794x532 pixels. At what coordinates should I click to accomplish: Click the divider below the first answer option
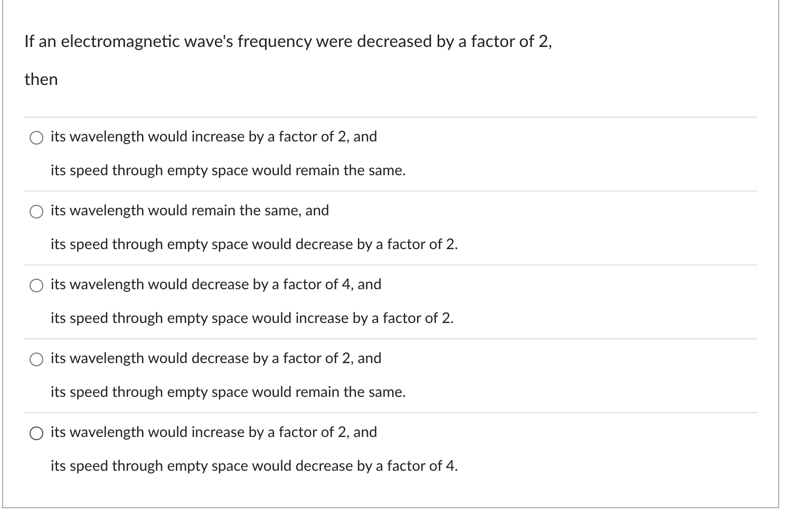(391, 190)
